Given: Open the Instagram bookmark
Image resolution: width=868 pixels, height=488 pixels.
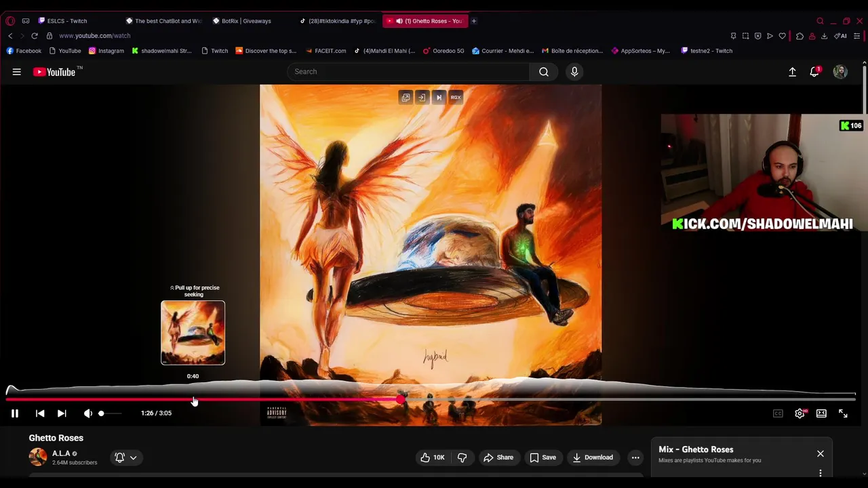Looking at the screenshot, I should coord(106,51).
